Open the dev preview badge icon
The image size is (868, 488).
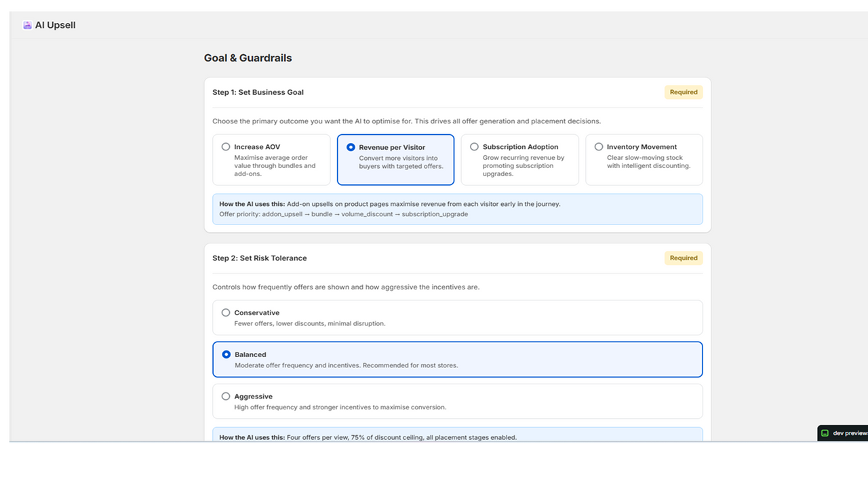(x=825, y=433)
